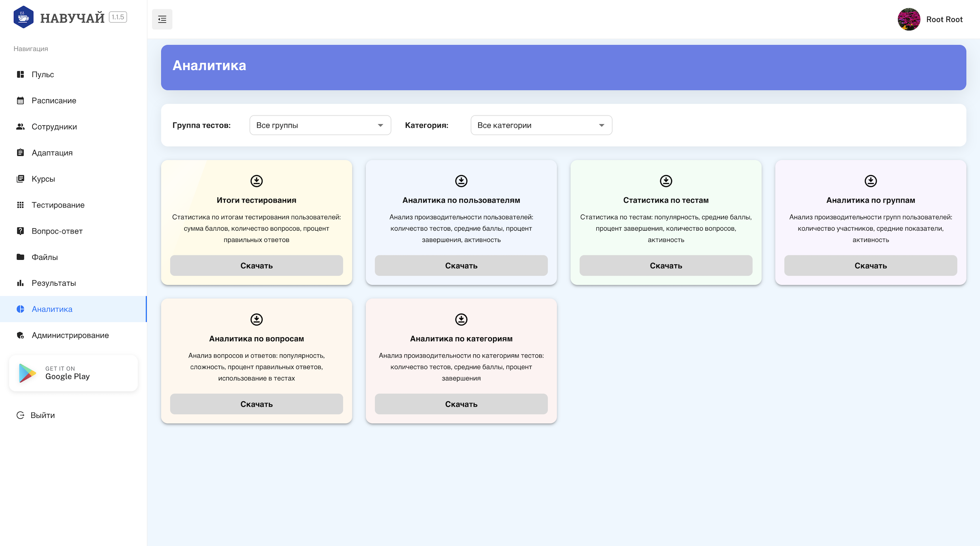Click the Результаты bar chart icon
The image size is (980, 546).
(20, 283)
